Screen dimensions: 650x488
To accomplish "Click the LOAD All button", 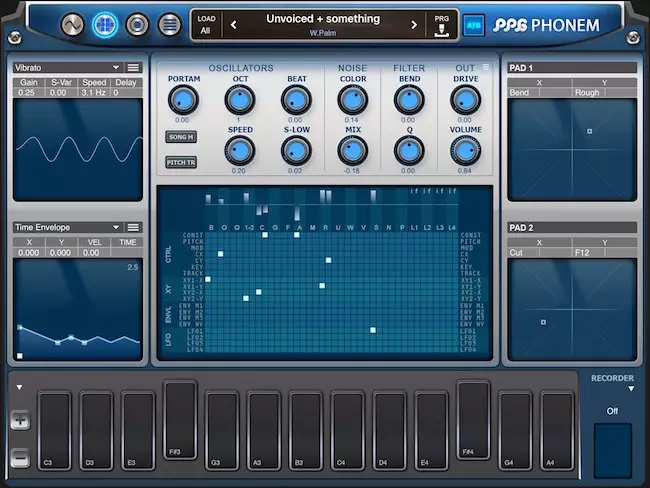I will 206,25.
